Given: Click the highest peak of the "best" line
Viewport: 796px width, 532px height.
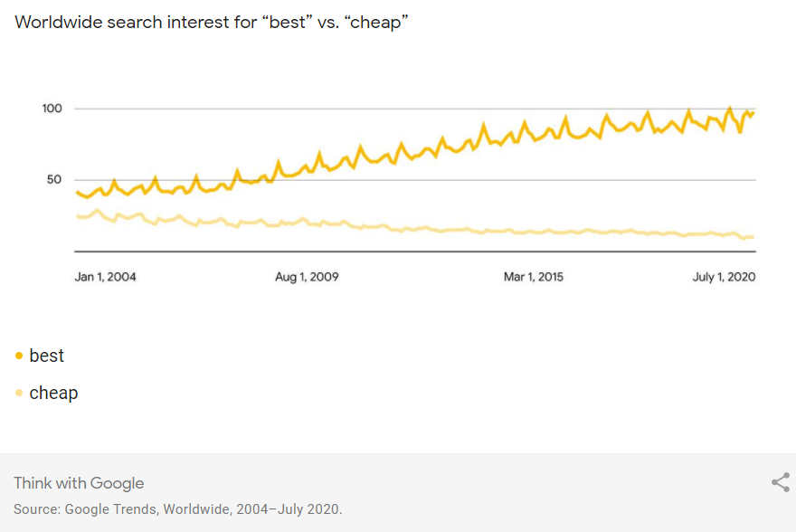Looking at the screenshot, I should coord(730,109).
